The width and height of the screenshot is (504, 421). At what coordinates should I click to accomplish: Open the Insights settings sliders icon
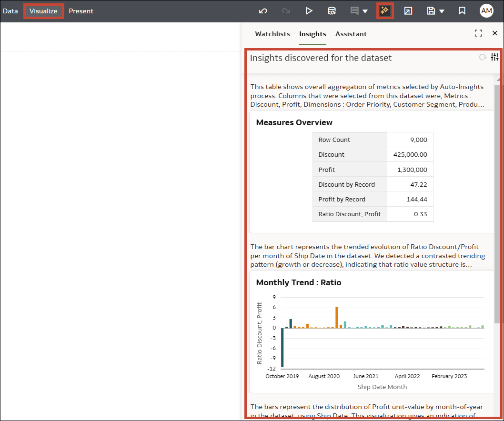pos(494,57)
